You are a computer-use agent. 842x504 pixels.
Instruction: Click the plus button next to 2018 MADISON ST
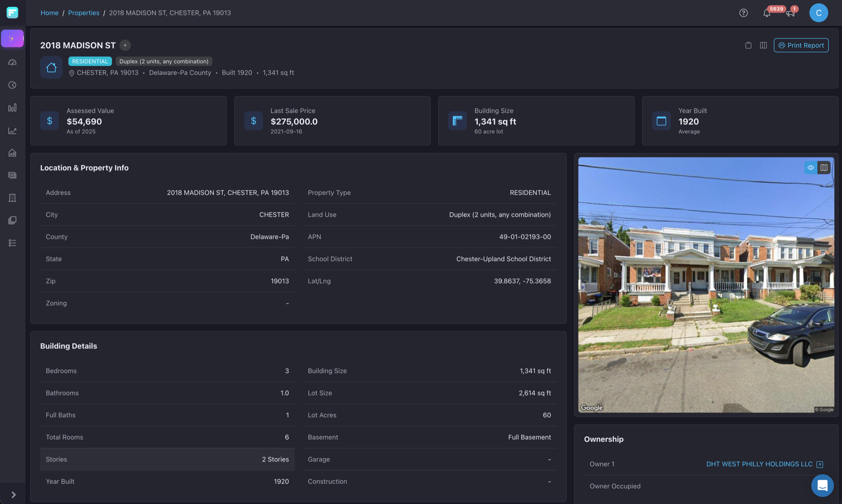(125, 45)
